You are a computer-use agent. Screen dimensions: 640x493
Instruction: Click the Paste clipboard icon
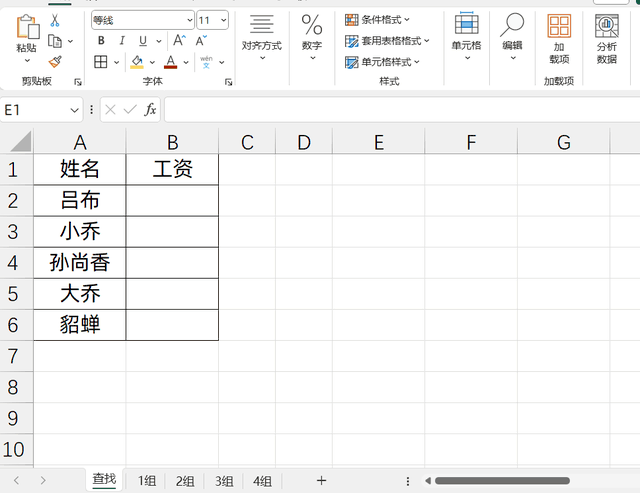point(27,28)
